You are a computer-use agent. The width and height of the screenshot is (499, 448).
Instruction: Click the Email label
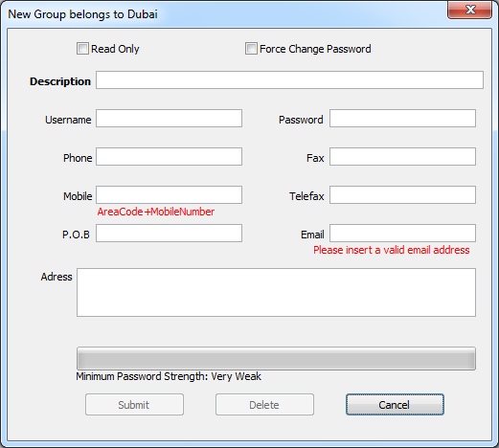point(312,235)
